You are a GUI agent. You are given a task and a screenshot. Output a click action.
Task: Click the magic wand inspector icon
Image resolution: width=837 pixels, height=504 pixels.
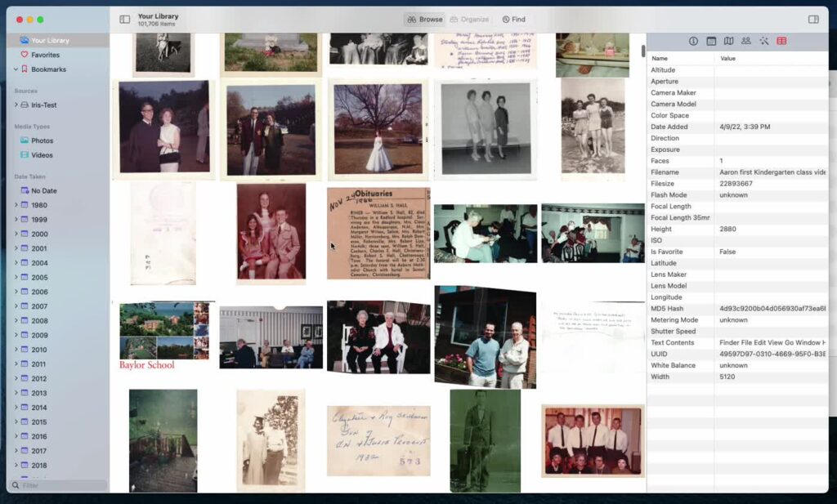tap(764, 41)
